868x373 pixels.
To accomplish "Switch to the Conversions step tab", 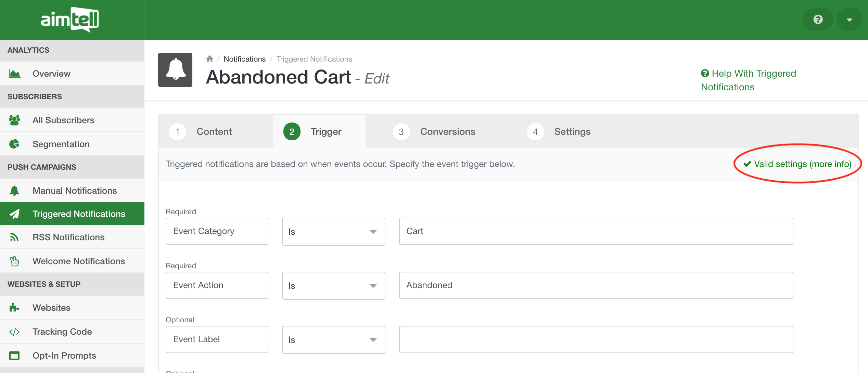I will tap(447, 132).
